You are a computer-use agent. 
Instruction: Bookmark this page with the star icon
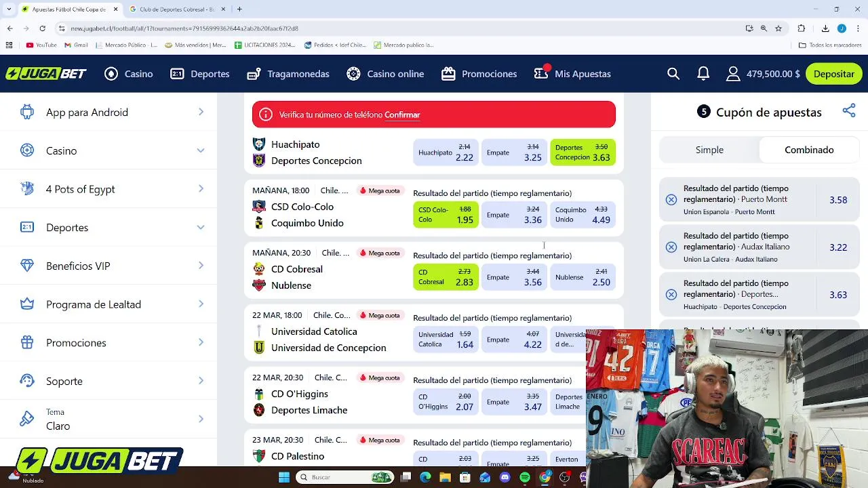click(778, 28)
